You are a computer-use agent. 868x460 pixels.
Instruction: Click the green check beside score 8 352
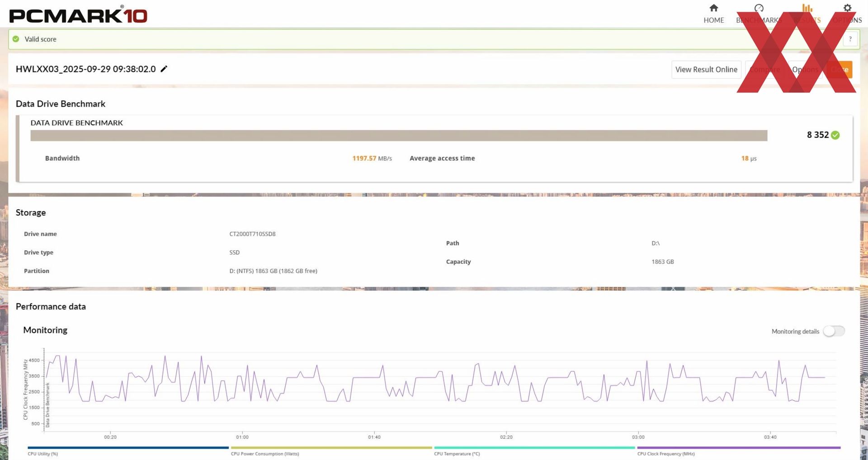[835, 135]
